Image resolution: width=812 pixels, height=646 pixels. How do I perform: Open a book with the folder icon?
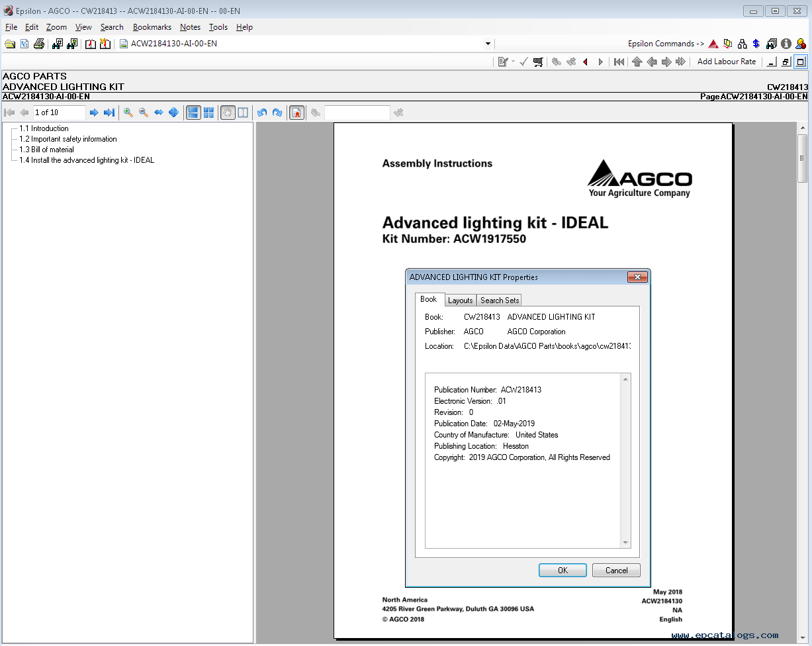click(x=10, y=44)
